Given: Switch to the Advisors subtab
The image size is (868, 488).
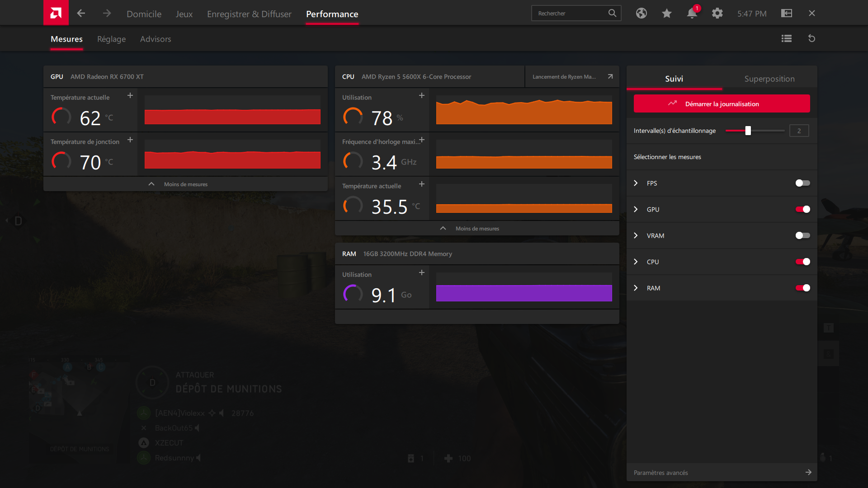Looking at the screenshot, I should click(x=156, y=39).
